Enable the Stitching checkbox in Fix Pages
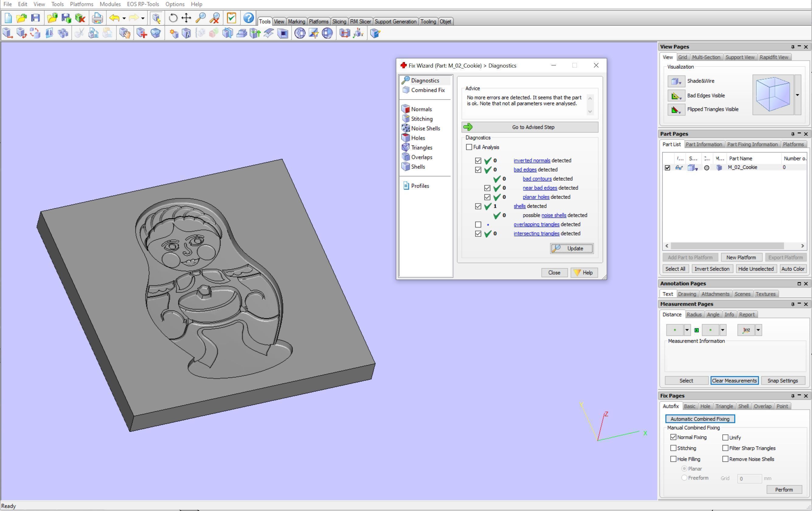 673,448
